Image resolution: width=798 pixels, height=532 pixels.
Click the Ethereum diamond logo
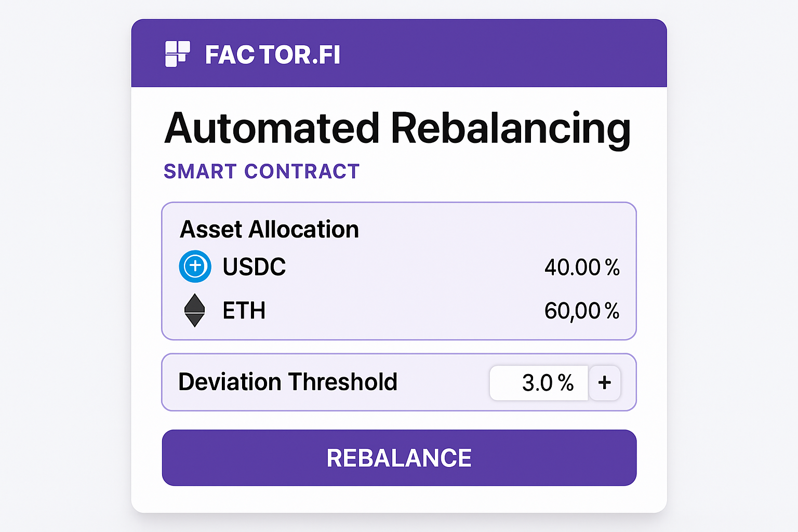(x=195, y=311)
